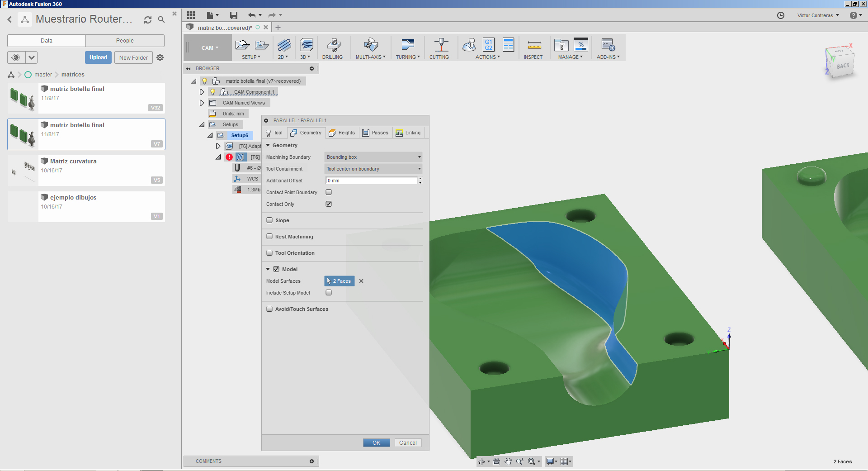
Task: Select the 2 Faces model surfaces button
Action: click(x=340, y=281)
